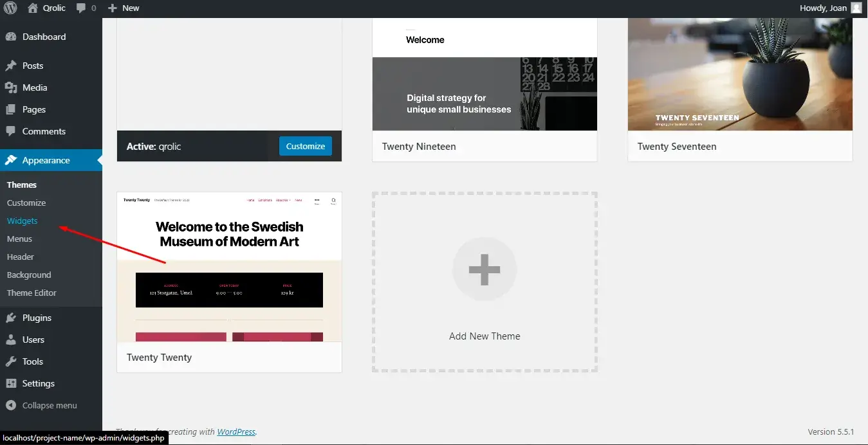
Task: Click the Media icon in sidebar
Action: point(11,87)
